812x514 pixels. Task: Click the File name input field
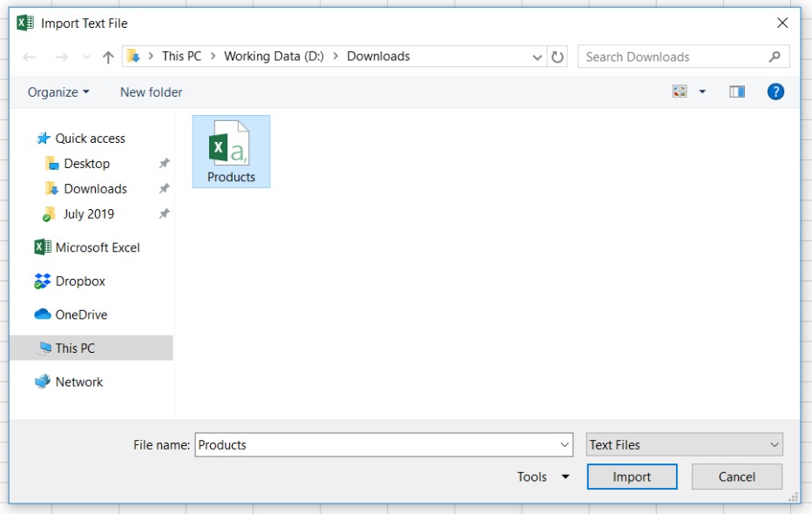coord(376,444)
